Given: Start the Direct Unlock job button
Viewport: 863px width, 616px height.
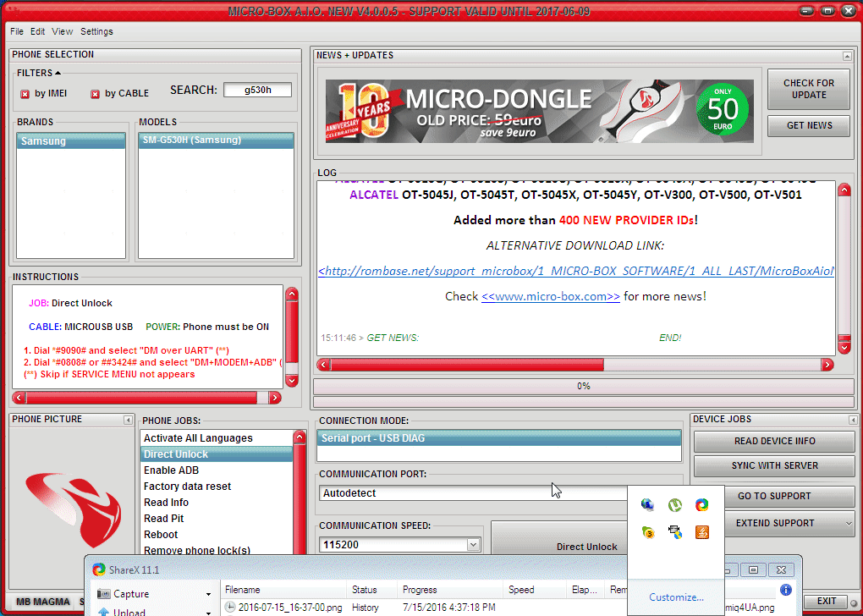Looking at the screenshot, I should pos(560,538).
